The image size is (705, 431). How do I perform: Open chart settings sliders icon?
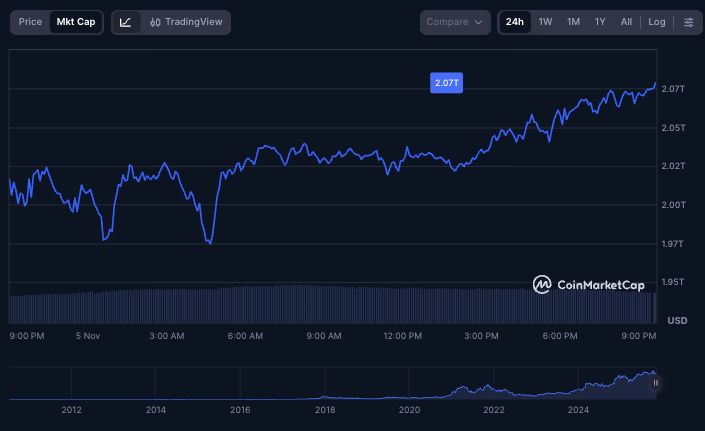point(688,22)
